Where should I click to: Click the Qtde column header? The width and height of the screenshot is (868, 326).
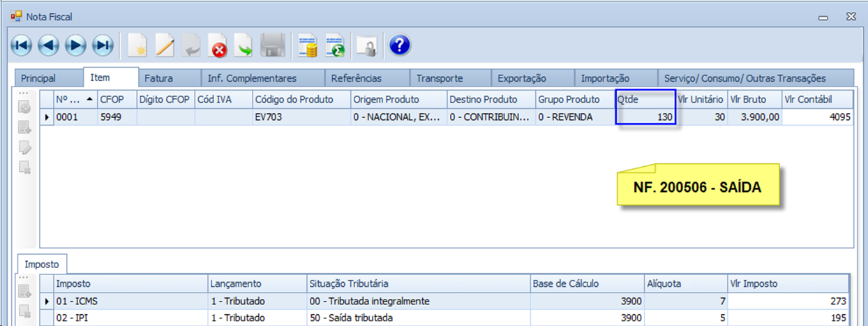(x=645, y=99)
